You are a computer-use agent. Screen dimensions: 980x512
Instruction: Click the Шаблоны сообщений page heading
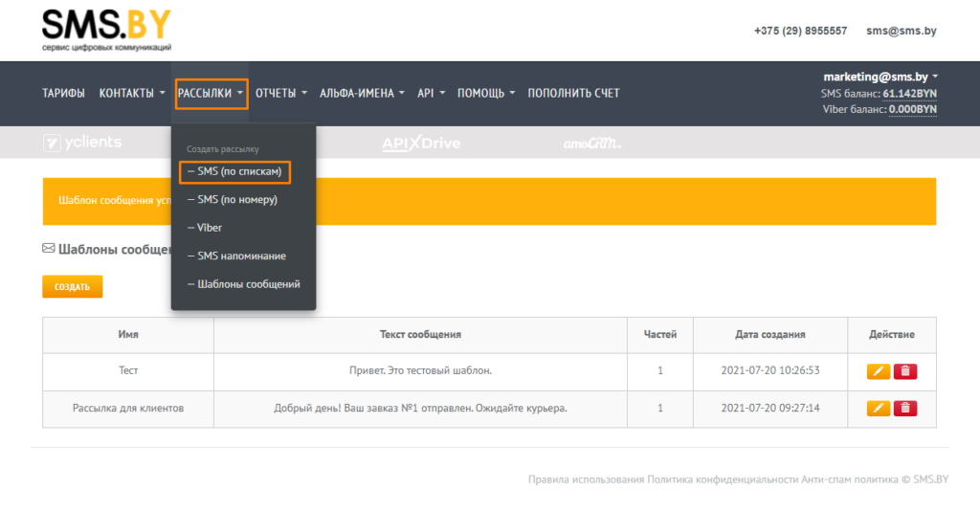(x=115, y=250)
